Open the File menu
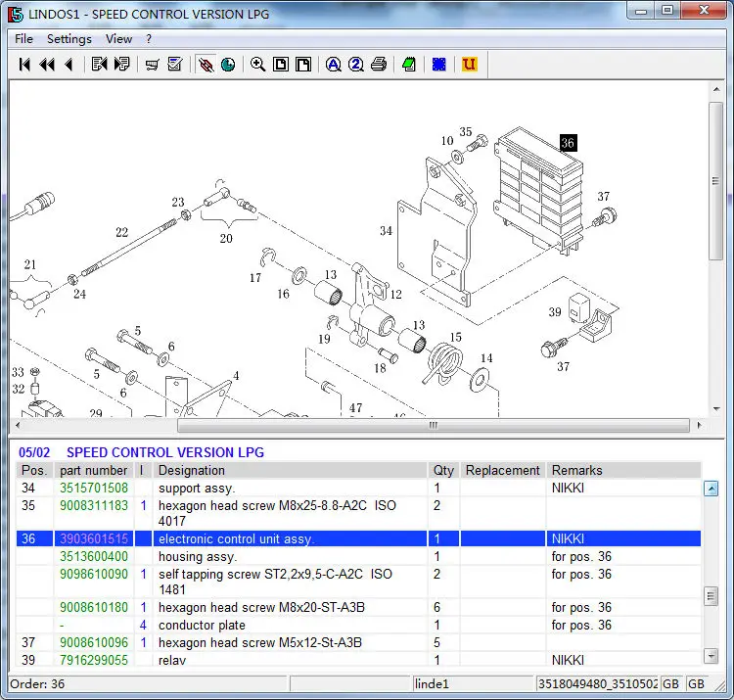This screenshot has width=734, height=700. (23, 39)
